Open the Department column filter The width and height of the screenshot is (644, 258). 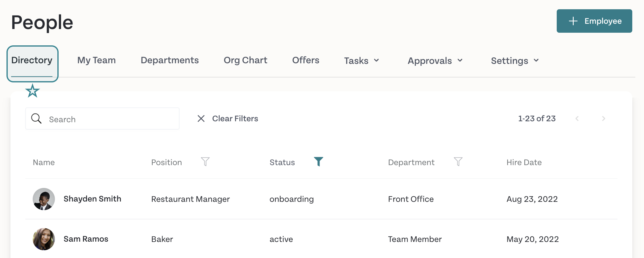tap(458, 162)
